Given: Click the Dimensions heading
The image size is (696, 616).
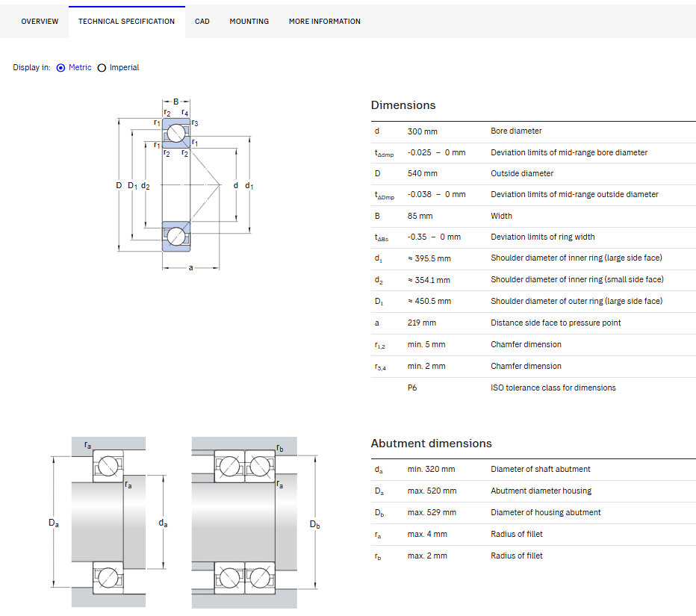Looking at the screenshot, I should pyautogui.click(x=403, y=105).
